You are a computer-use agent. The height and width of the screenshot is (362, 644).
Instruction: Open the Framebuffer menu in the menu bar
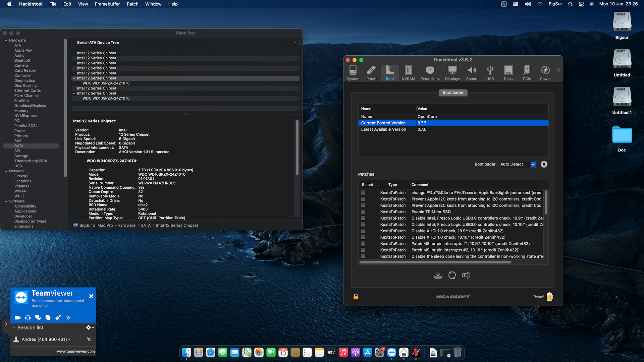click(x=107, y=4)
